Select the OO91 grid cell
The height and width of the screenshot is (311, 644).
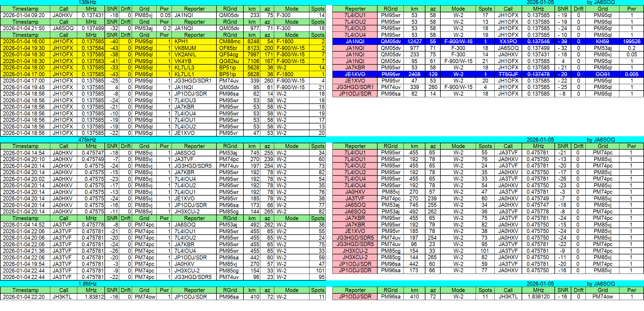click(603, 74)
